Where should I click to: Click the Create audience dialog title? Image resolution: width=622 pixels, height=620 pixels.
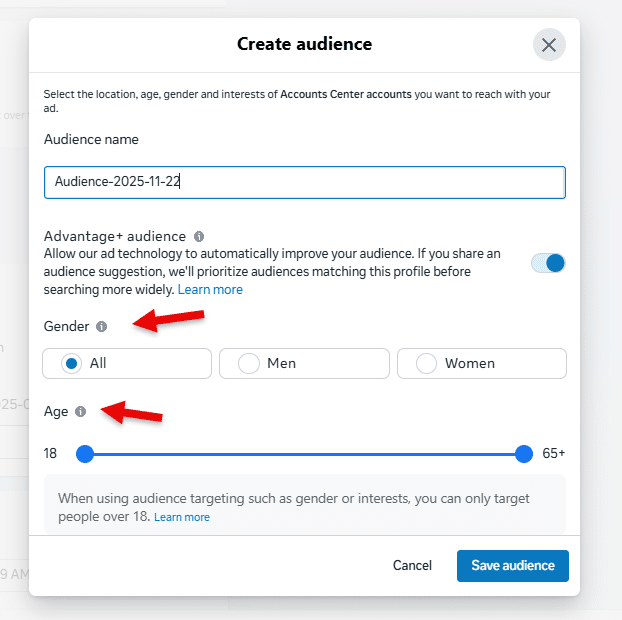[304, 44]
